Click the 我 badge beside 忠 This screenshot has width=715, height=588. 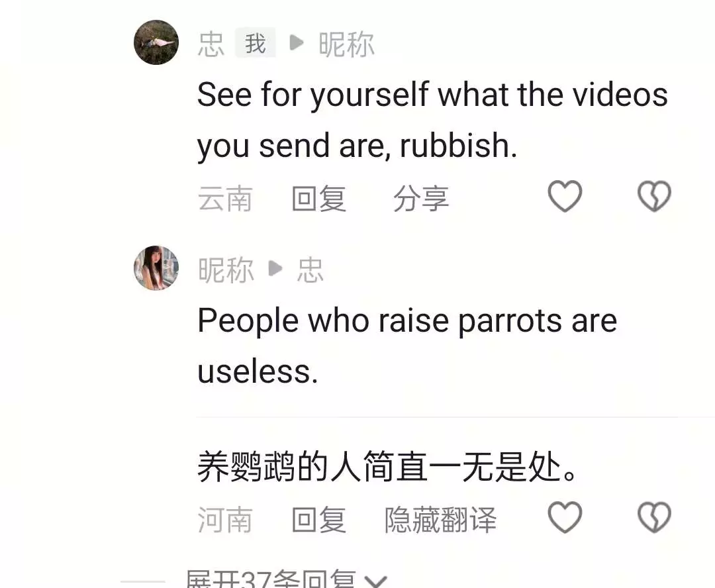pyautogui.click(x=256, y=43)
